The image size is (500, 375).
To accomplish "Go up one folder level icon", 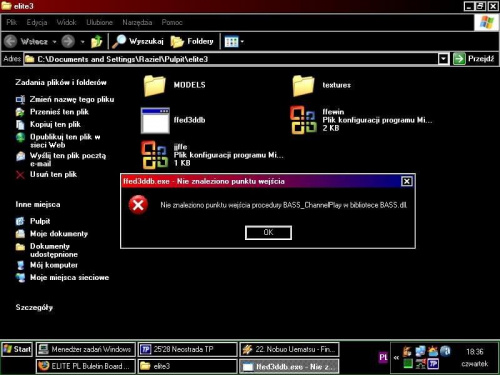I will (x=97, y=41).
